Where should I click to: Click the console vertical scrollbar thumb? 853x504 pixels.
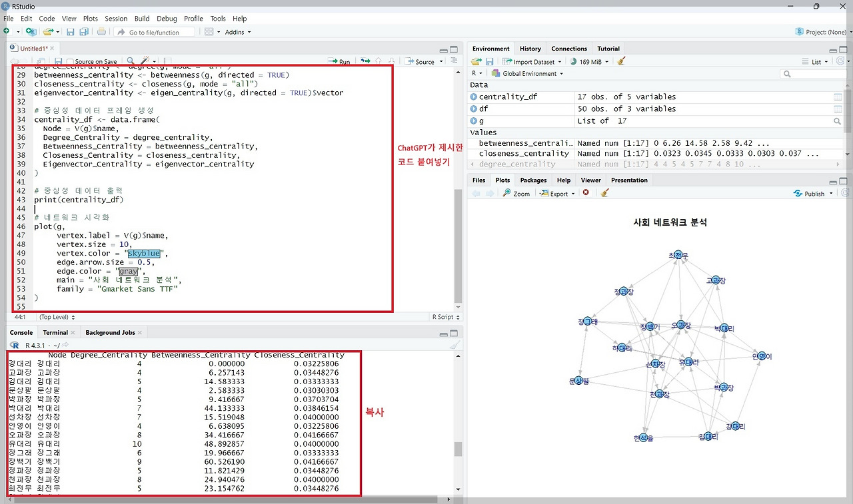[x=458, y=449]
